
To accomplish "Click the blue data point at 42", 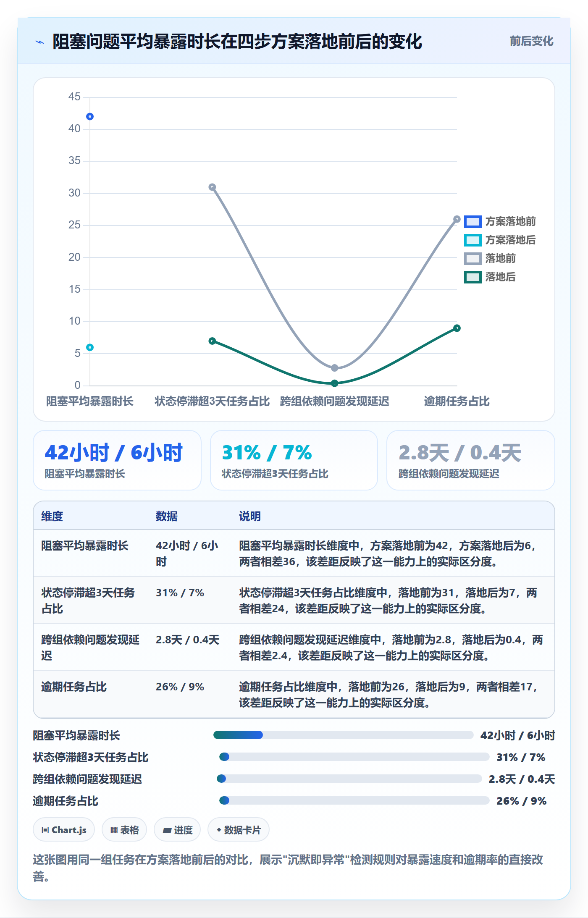I will (90, 116).
